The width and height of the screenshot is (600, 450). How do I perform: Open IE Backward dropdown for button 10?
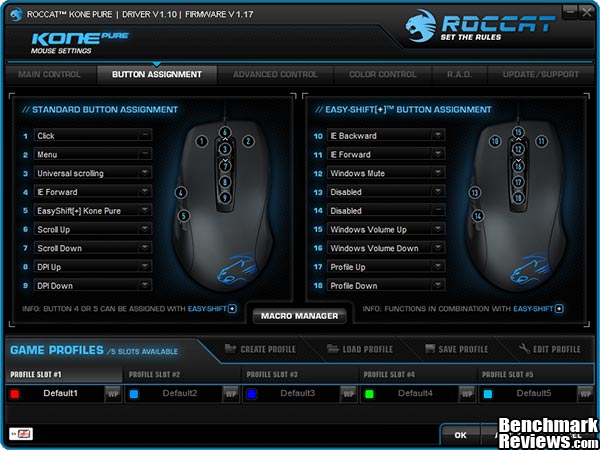point(386,135)
